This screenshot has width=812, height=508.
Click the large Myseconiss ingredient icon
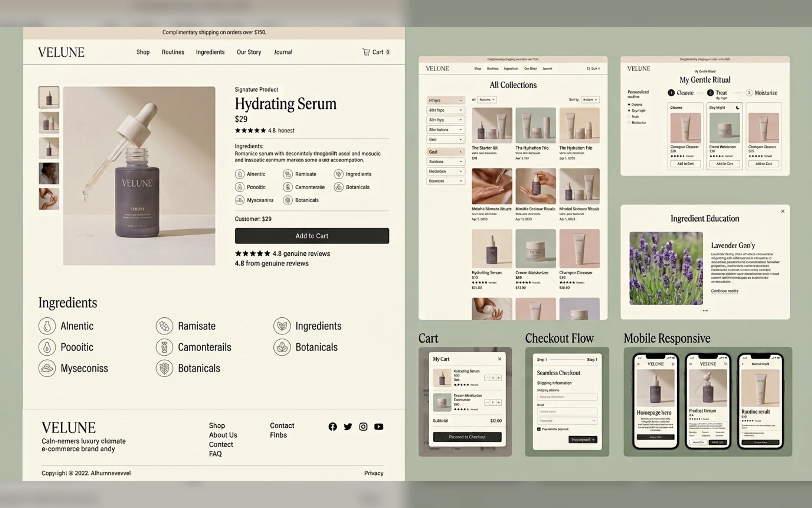point(47,368)
